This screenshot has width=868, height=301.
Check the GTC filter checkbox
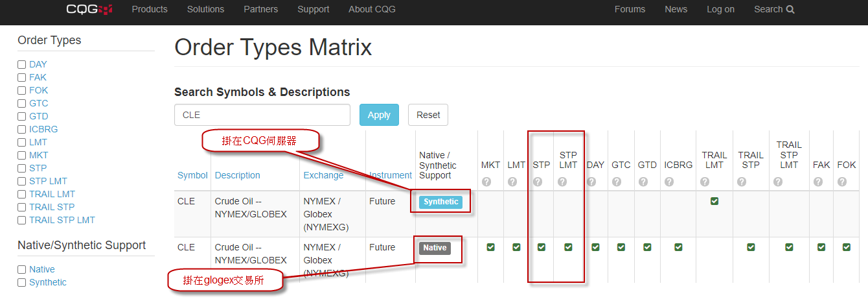(x=21, y=104)
